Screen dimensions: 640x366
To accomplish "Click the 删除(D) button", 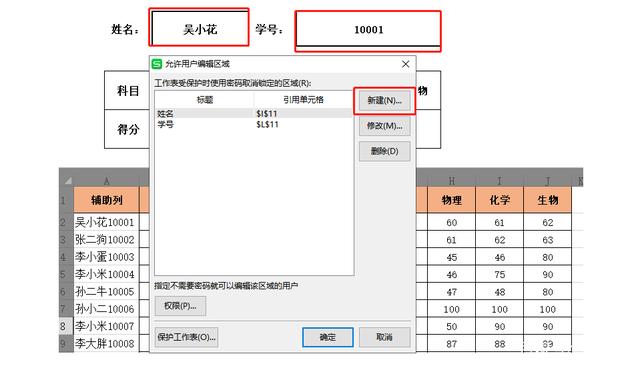I will point(384,151).
